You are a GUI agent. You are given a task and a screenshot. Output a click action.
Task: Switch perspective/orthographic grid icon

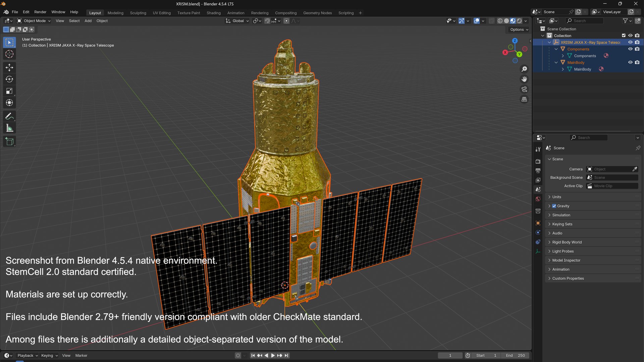coord(524,99)
